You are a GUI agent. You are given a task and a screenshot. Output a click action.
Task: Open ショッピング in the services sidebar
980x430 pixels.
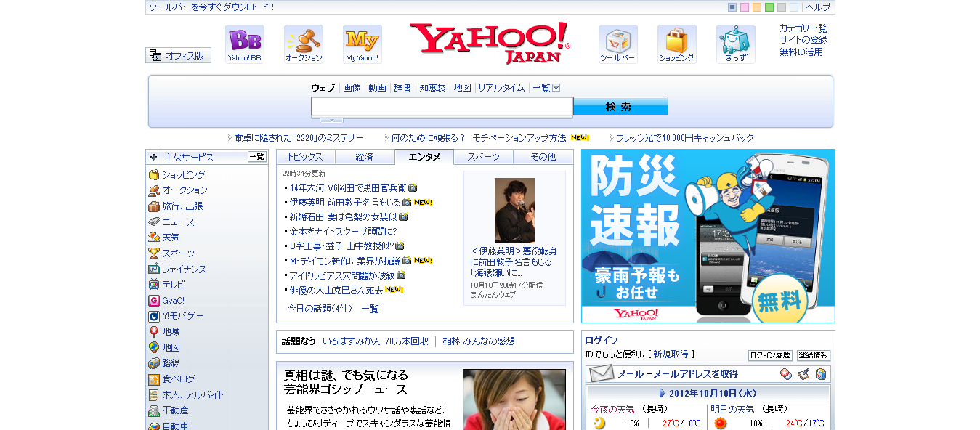(x=183, y=175)
